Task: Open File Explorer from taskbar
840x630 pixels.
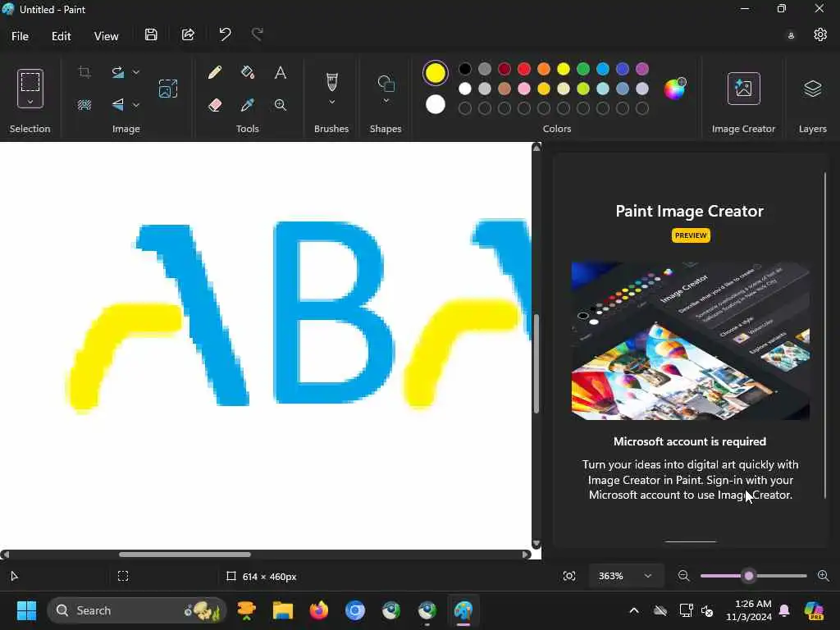Action: click(x=283, y=610)
